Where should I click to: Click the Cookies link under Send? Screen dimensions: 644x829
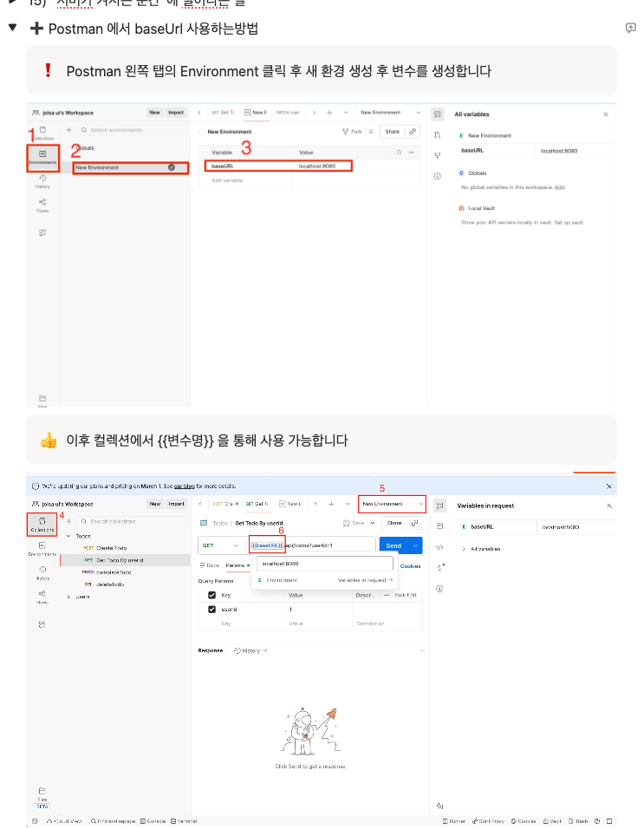(411, 566)
